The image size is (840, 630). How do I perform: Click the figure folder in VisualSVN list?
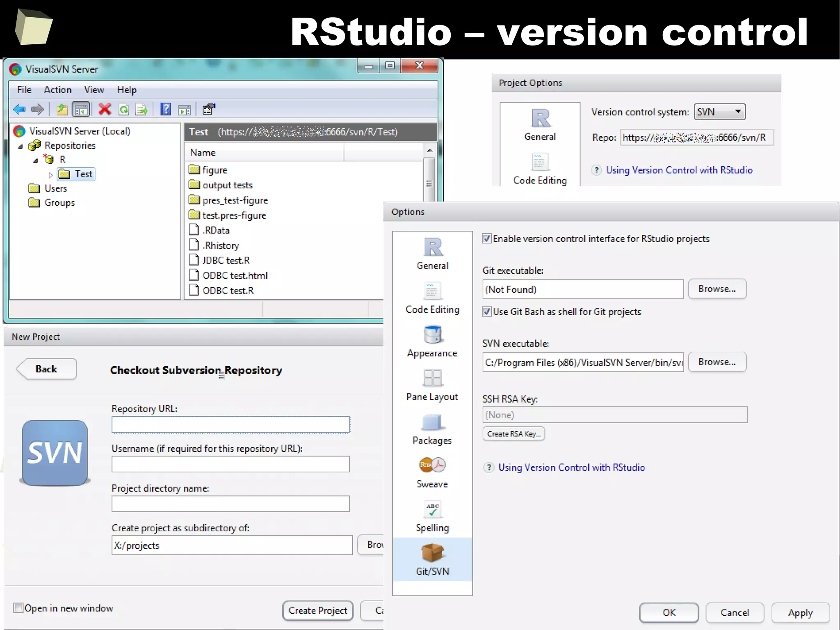pos(208,170)
